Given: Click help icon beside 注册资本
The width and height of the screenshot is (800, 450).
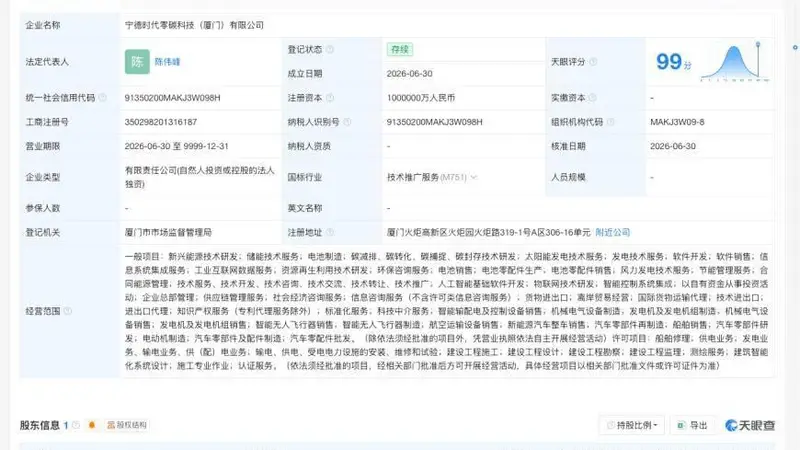Looking at the screenshot, I should pos(330,97).
